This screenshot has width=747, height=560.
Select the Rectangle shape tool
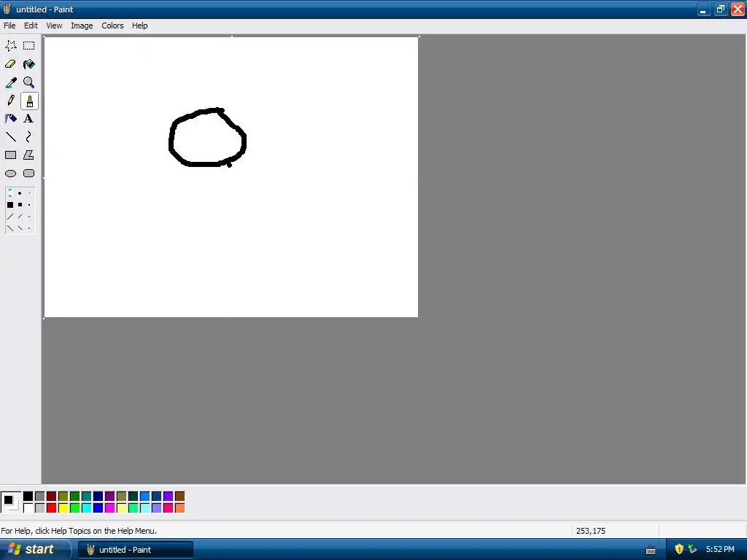click(10, 155)
